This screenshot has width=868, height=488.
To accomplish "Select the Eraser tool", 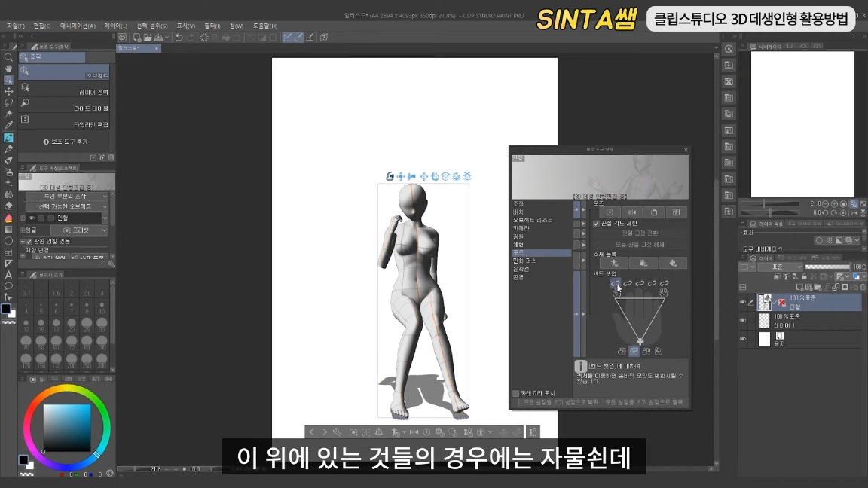I will pyautogui.click(x=8, y=206).
